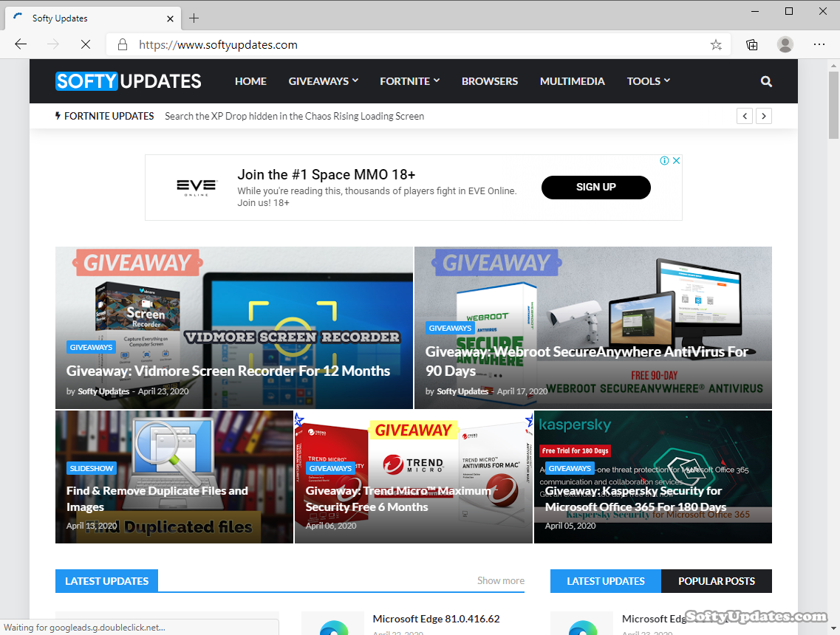840x635 pixels.
Task: Go to the HOME menu item
Action: click(x=250, y=81)
